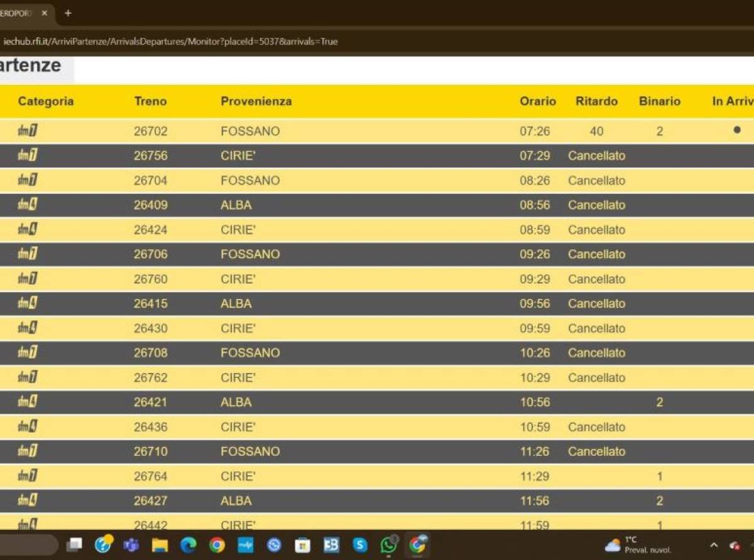Open Task View from the taskbar
The width and height of the screenshot is (754, 560).
tap(75, 545)
